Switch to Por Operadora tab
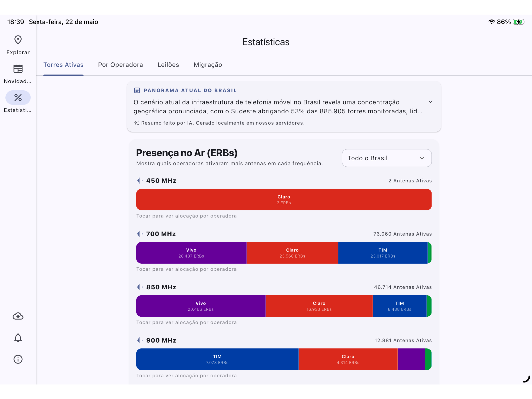 pyautogui.click(x=121, y=65)
